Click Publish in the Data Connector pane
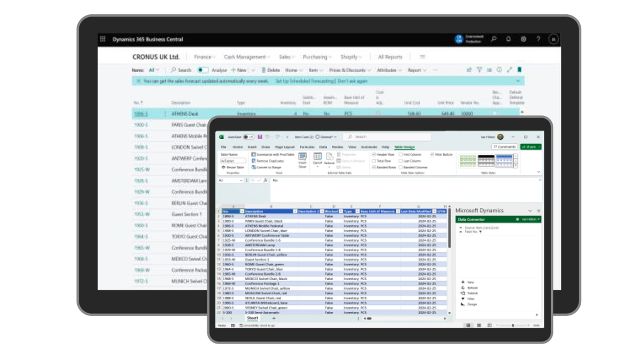 click(x=470, y=293)
